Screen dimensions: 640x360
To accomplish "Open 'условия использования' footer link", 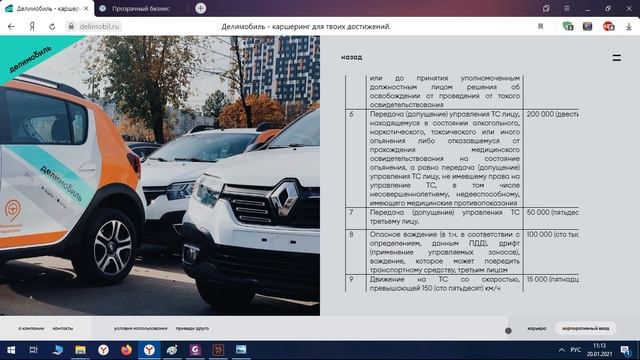I will coord(140,328).
